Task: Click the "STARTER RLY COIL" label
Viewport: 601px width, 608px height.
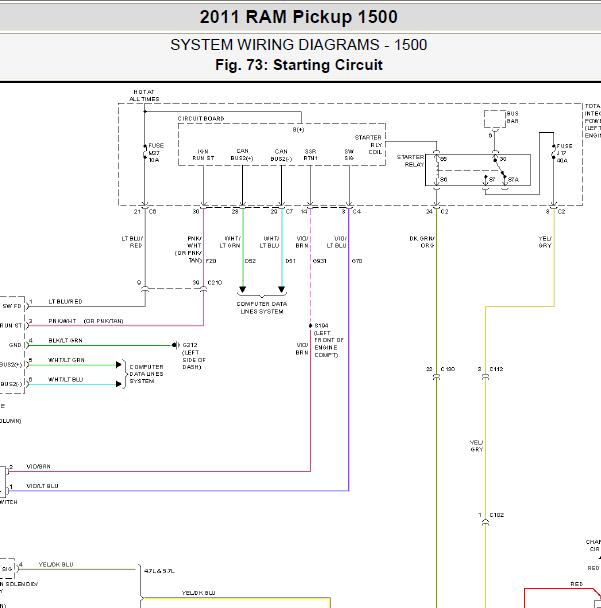Action: [368, 145]
